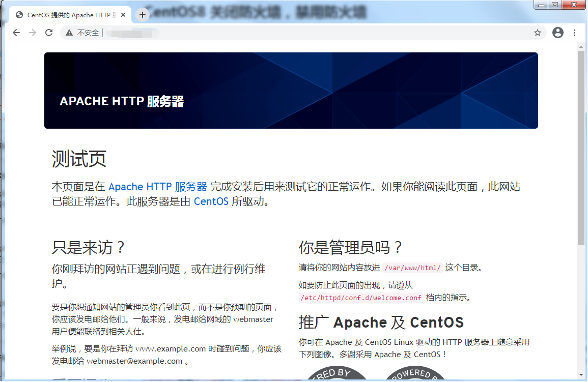Click the scrollbar down arrow

[581, 375]
